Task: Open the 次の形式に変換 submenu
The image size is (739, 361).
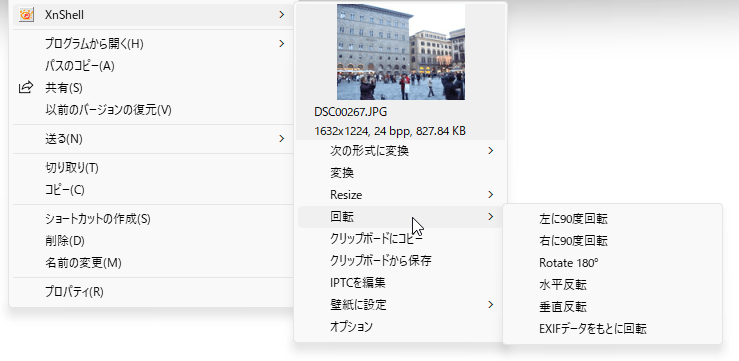Action: 400,151
